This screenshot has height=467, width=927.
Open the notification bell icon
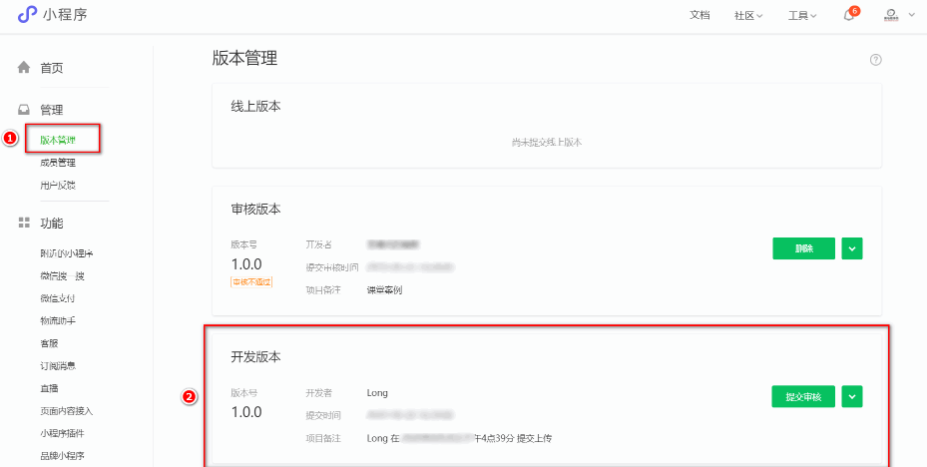pyautogui.click(x=848, y=15)
